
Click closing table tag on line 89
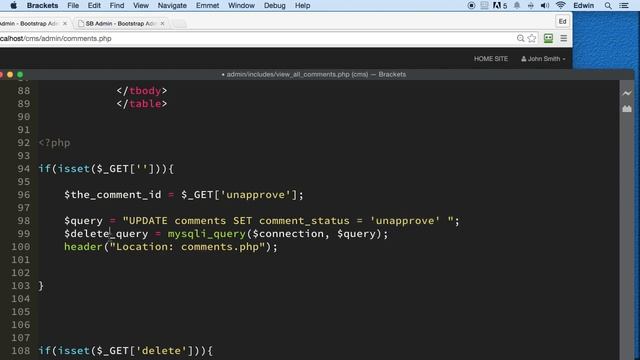(142, 104)
